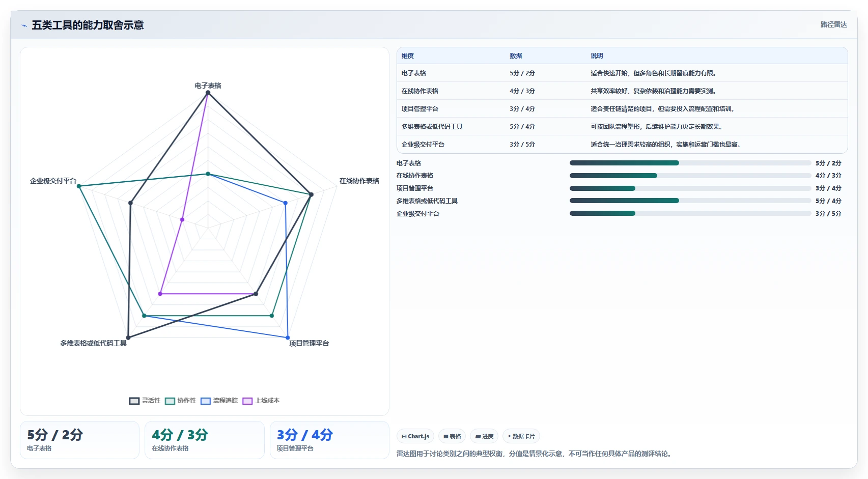This screenshot has width=868, height=479.
Task: Toggle the 灵活性 dataset in the chart legend
Action: 145,401
